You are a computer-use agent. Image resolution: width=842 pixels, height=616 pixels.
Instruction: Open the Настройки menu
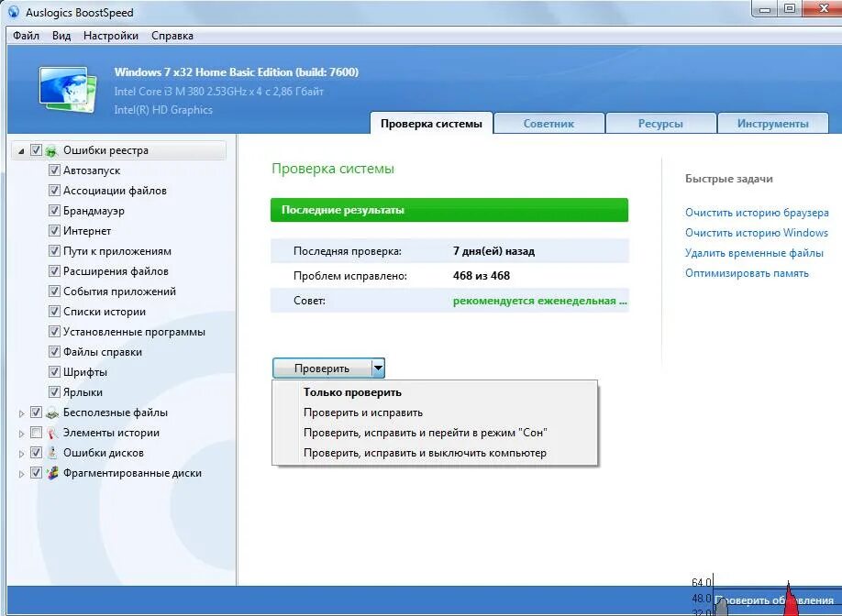[x=111, y=36]
